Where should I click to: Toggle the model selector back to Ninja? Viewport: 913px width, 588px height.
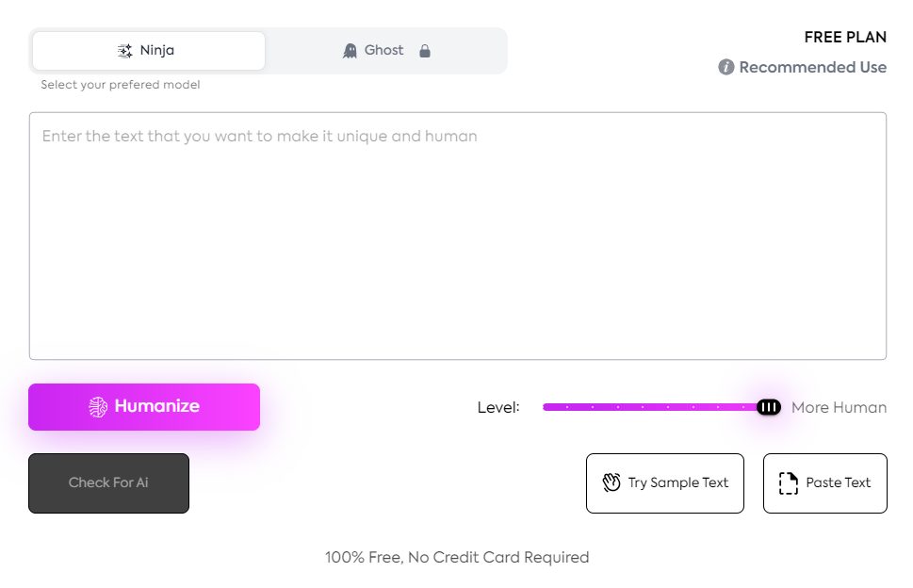pos(147,50)
